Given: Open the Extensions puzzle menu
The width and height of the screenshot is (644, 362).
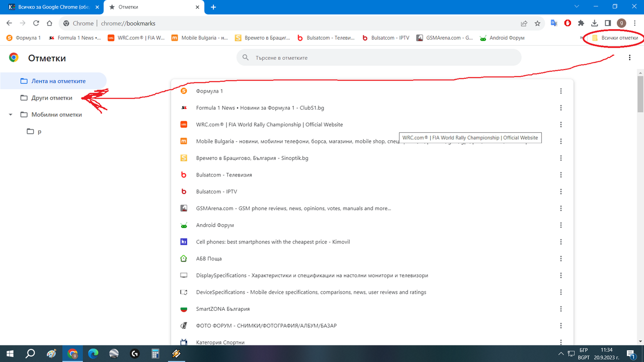Looking at the screenshot, I should [x=581, y=23].
